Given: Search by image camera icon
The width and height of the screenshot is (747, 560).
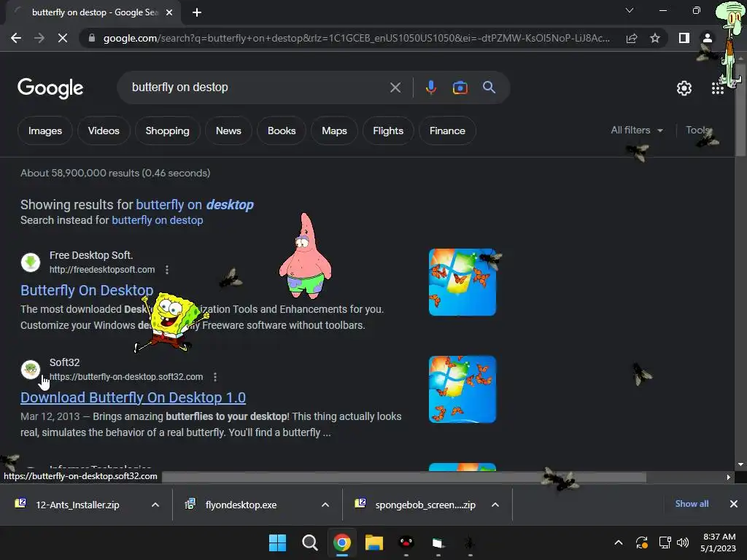Looking at the screenshot, I should (x=460, y=87).
